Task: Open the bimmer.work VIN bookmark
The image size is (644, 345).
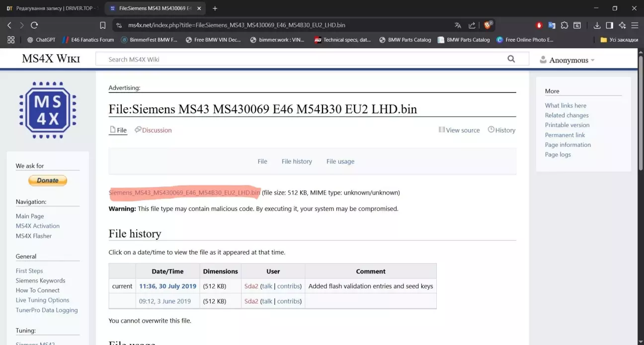Action: [278, 40]
